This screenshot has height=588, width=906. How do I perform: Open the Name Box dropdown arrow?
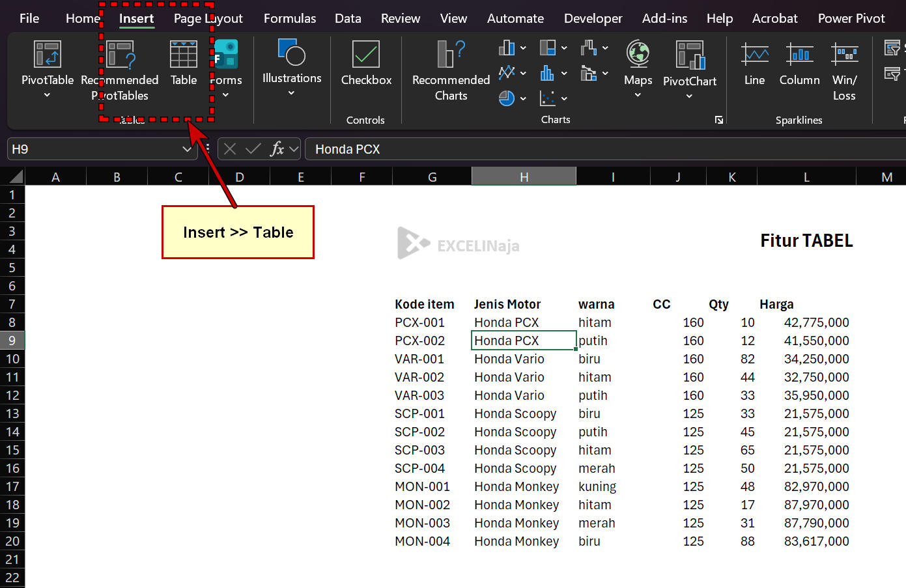(x=188, y=148)
